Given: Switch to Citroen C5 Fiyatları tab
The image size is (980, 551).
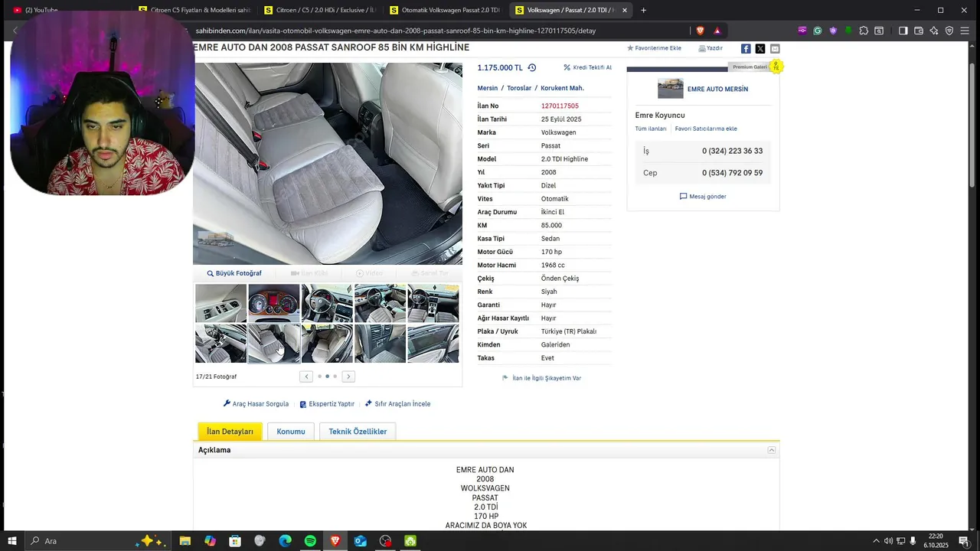Looking at the screenshot, I should click(195, 10).
